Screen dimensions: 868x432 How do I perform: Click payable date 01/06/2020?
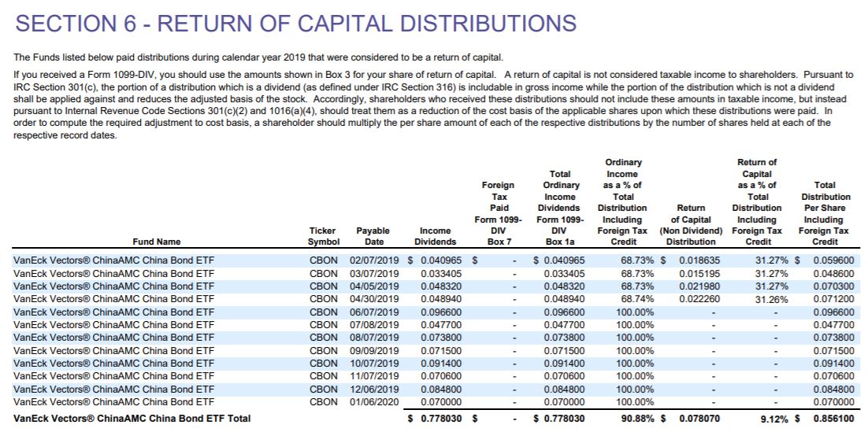point(373,401)
